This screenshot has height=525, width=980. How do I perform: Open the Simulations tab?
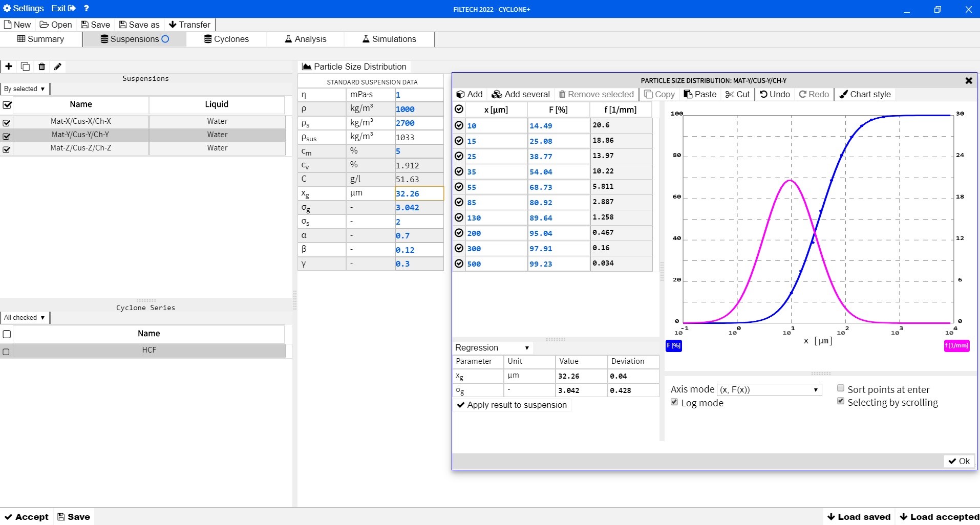(390, 39)
